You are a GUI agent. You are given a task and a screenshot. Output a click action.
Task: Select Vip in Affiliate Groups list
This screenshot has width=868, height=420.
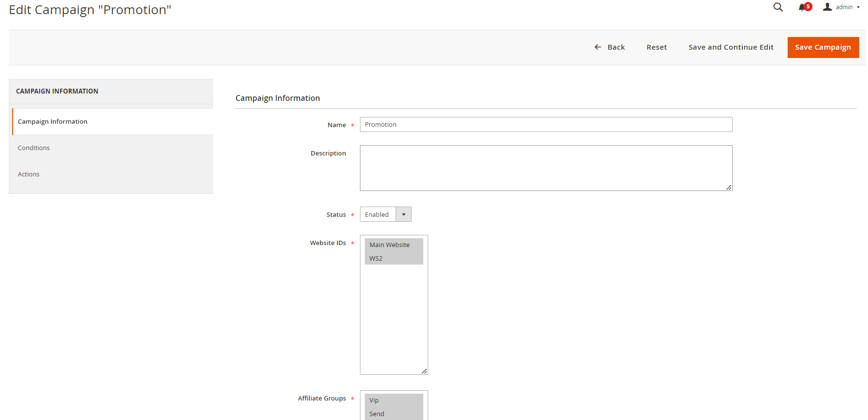click(374, 401)
